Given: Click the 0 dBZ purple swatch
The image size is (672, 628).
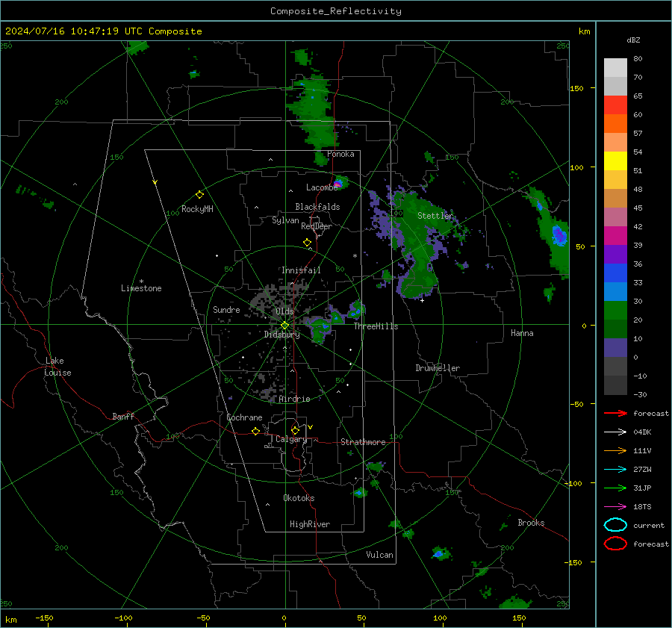Looking at the screenshot, I should (615, 347).
